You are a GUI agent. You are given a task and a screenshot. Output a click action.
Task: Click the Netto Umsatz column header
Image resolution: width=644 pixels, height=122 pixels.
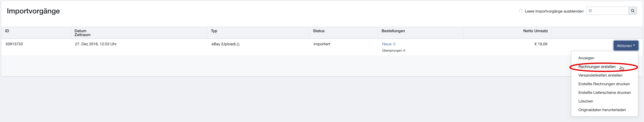pyautogui.click(x=535, y=31)
